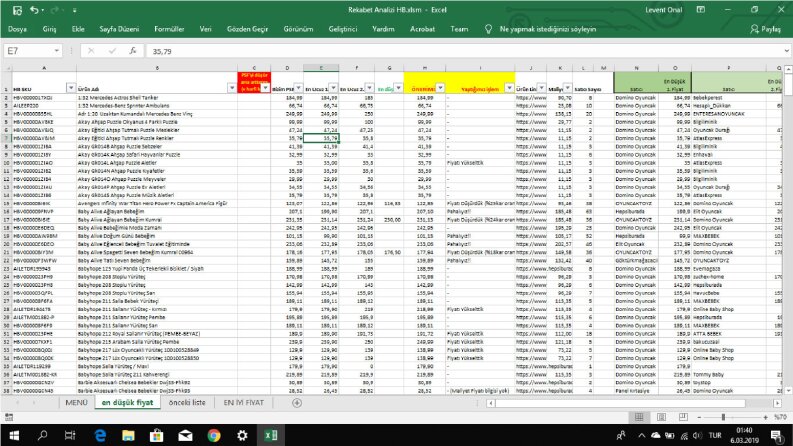Undo the last action
Image resolution: width=793 pixels, height=446 pixels.
(34, 10)
